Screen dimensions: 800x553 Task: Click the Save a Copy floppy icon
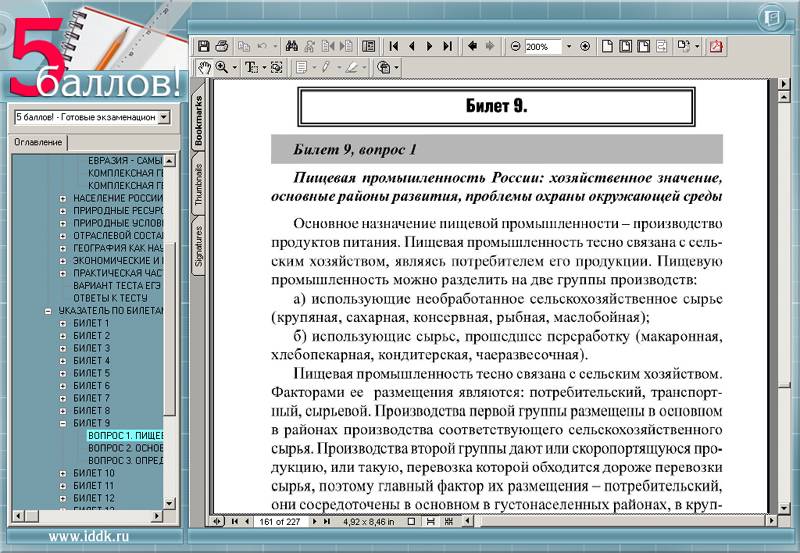tap(204, 46)
